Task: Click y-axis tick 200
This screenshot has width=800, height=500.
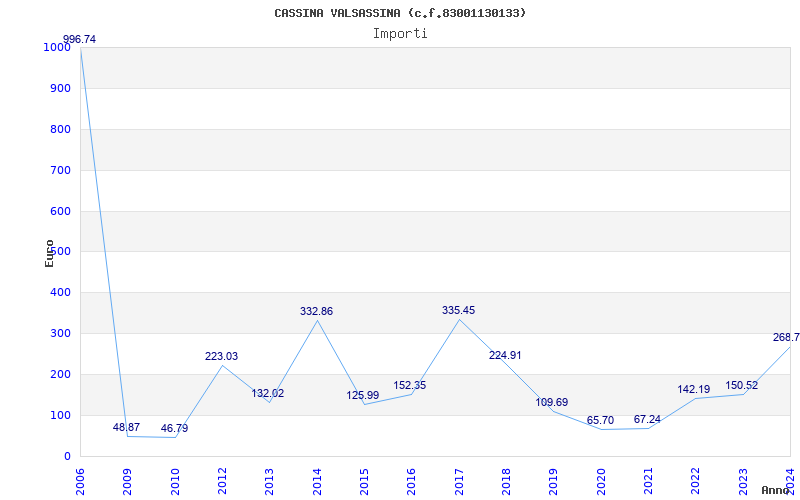Action: click(x=60, y=374)
